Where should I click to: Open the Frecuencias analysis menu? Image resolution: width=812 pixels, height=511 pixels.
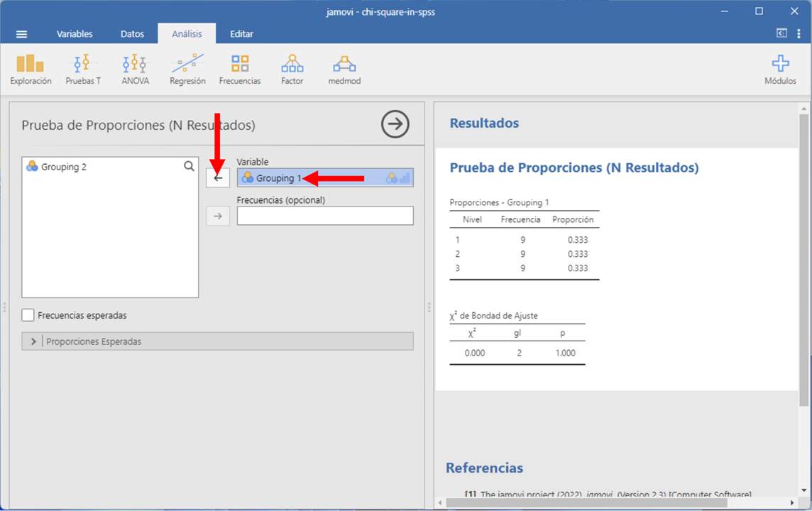point(240,70)
